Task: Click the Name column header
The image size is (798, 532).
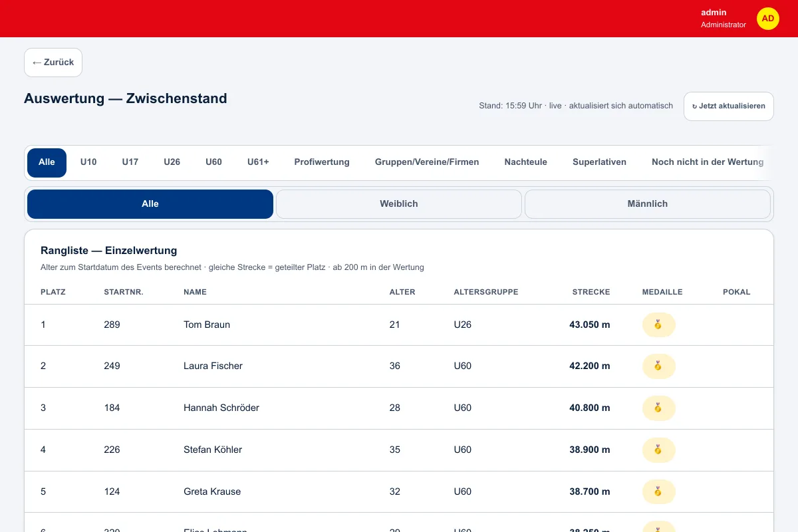Action: 196,292
